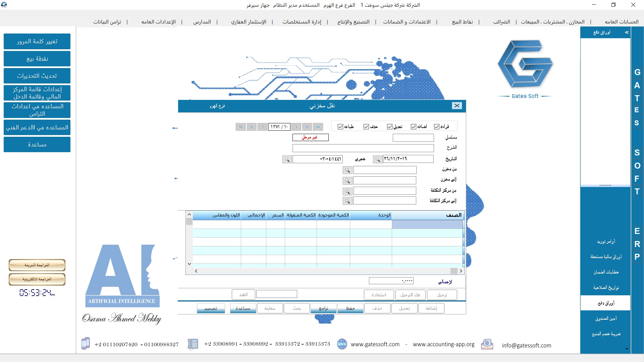Search من مركز التكلفة cost center lookup
Screen dimensions: 644x362
click(x=347, y=191)
